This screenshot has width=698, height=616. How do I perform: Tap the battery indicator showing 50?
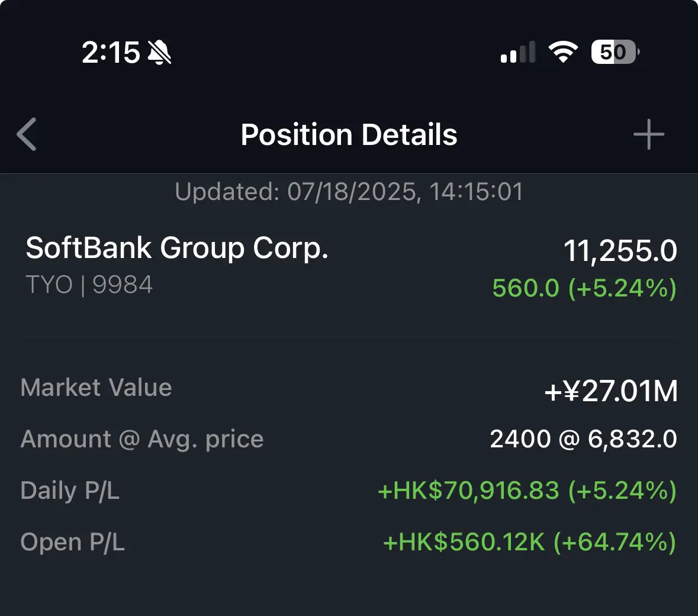click(x=615, y=52)
